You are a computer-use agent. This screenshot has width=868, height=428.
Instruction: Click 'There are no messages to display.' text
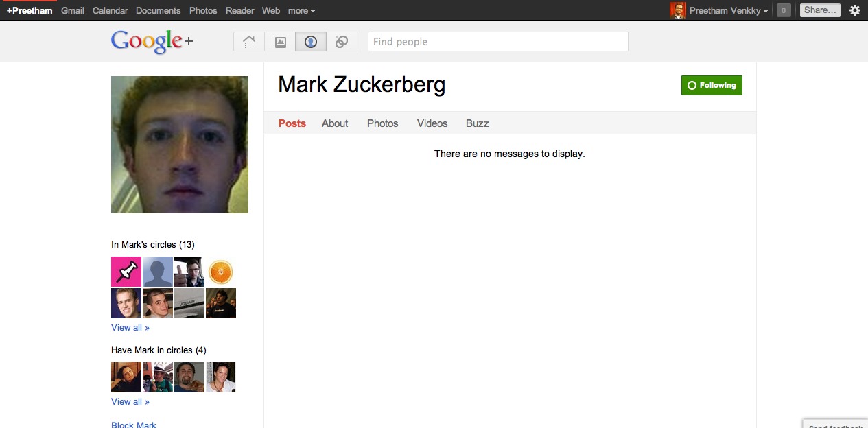[510, 154]
